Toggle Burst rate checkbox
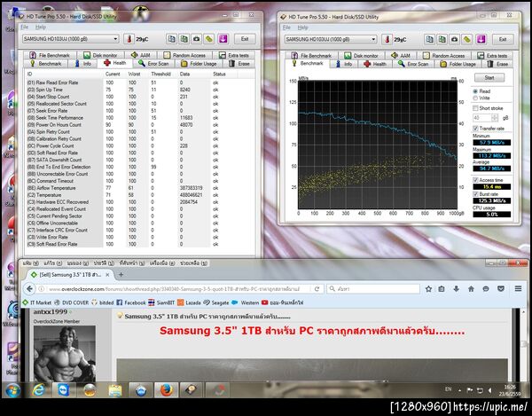Screen dimensions: 532x416 [475, 194]
